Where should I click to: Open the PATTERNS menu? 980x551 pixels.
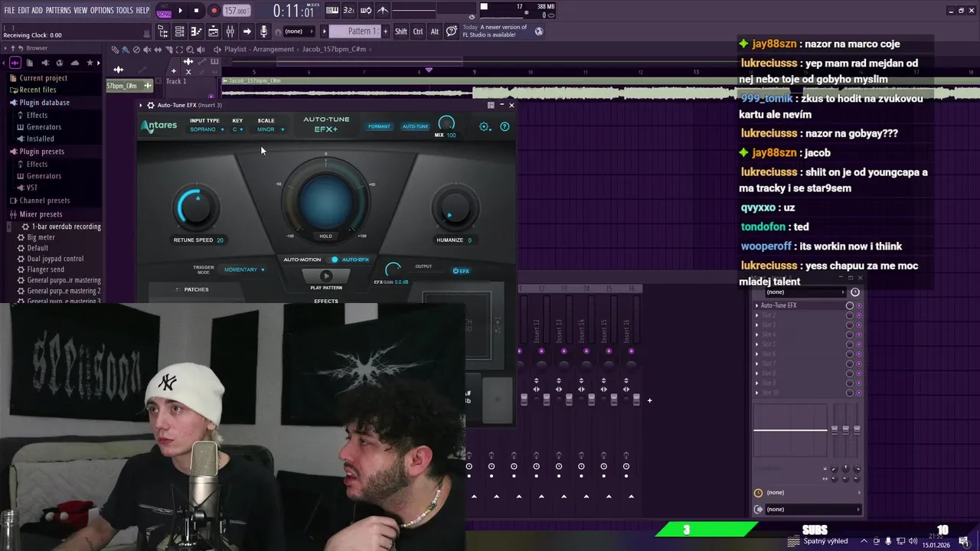pyautogui.click(x=58, y=10)
